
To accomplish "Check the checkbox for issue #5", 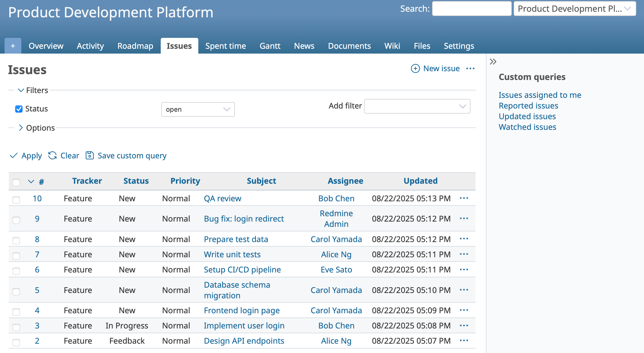I will [16, 292].
